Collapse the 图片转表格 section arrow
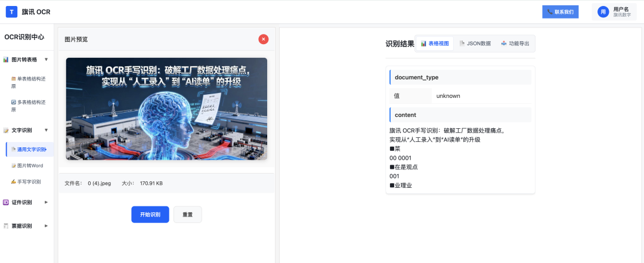Viewport: 644px width, 263px height. tap(46, 60)
